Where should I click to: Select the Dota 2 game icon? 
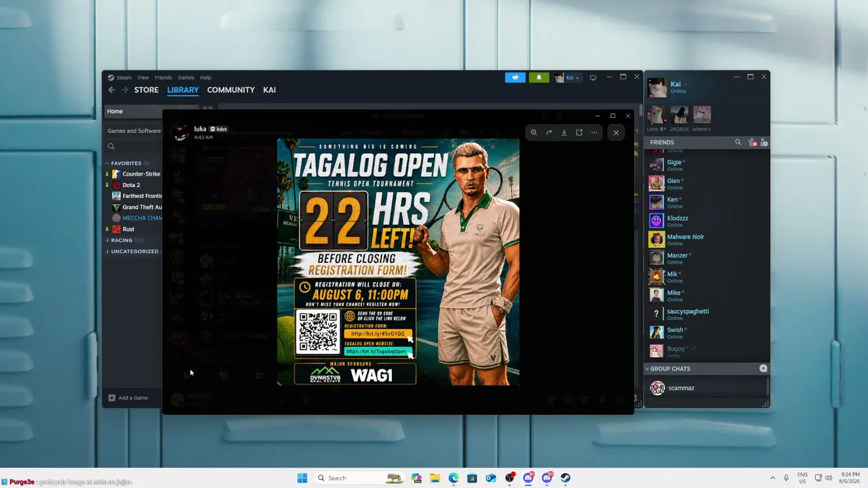point(117,185)
